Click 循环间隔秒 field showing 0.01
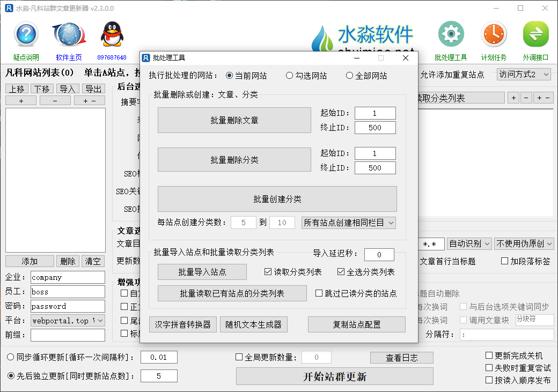The height and width of the screenshot is (392, 558). [x=159, y=357]
